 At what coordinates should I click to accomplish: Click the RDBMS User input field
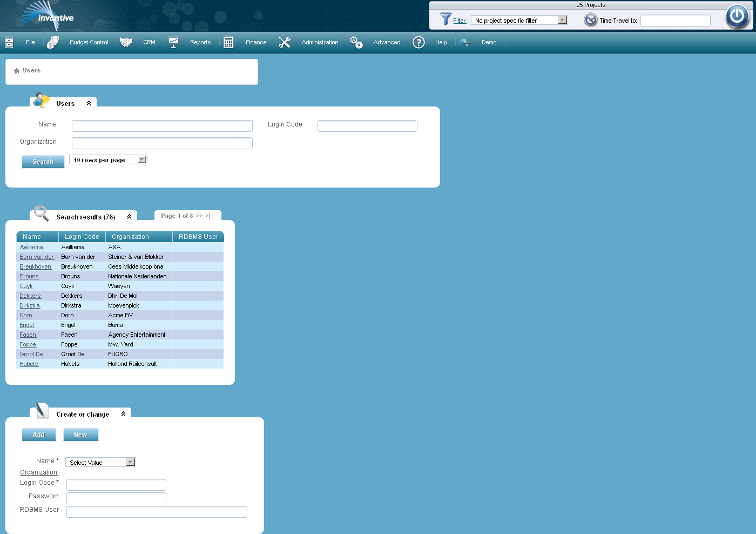click(x=157, y=512)
